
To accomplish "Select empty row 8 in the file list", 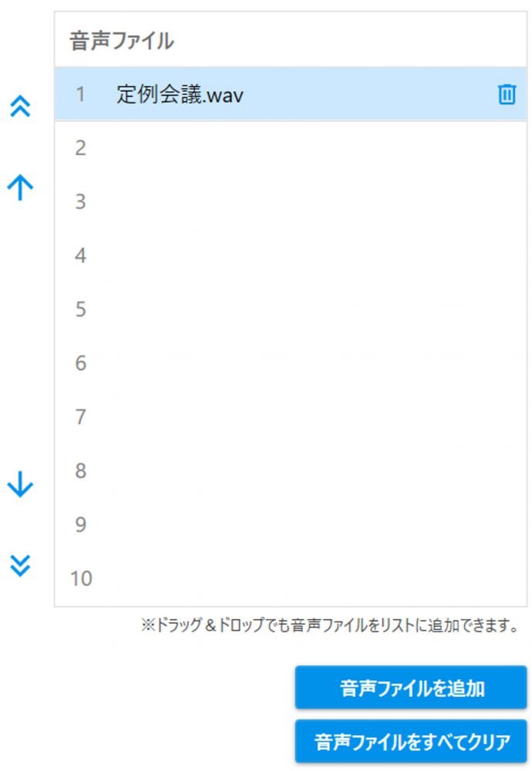I will click(291, 470).
